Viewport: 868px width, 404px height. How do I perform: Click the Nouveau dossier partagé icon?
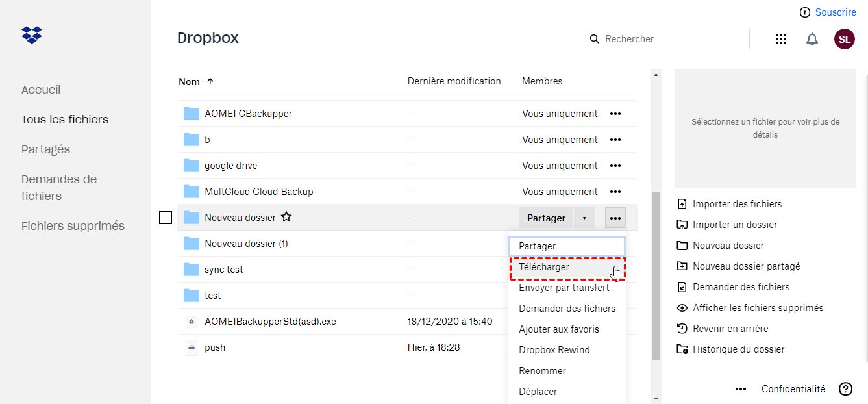click(x=682, y=266)
